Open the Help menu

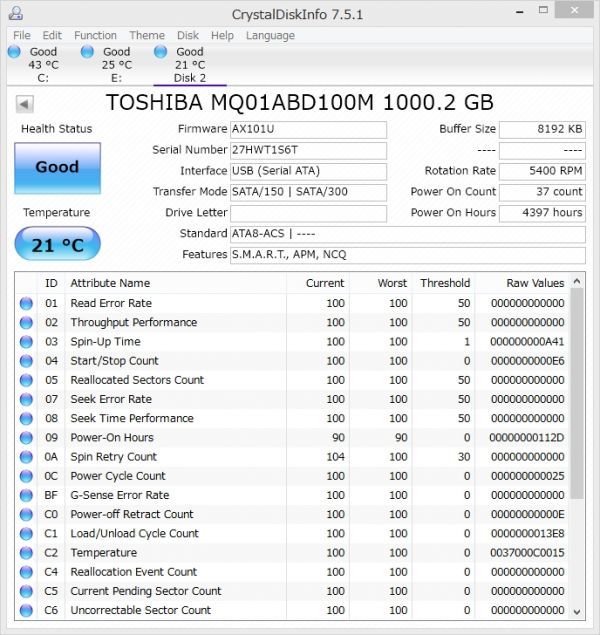tap(222, 36)
